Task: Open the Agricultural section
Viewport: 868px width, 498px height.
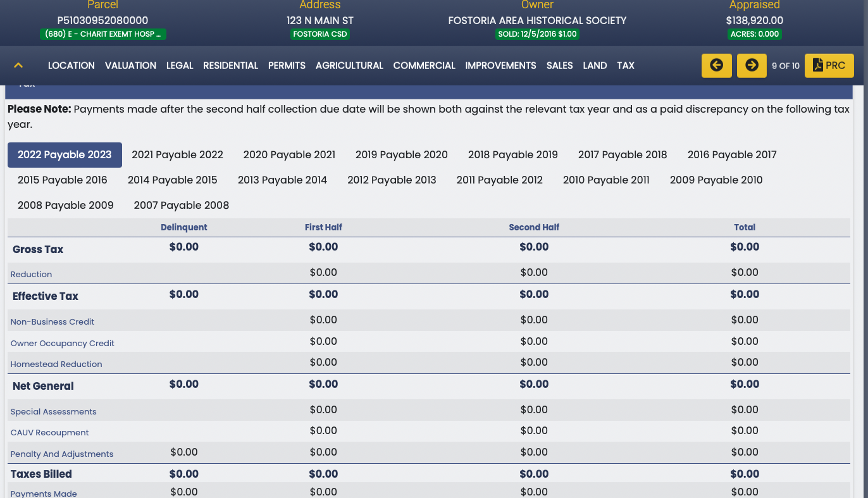Action: [349, 66]
